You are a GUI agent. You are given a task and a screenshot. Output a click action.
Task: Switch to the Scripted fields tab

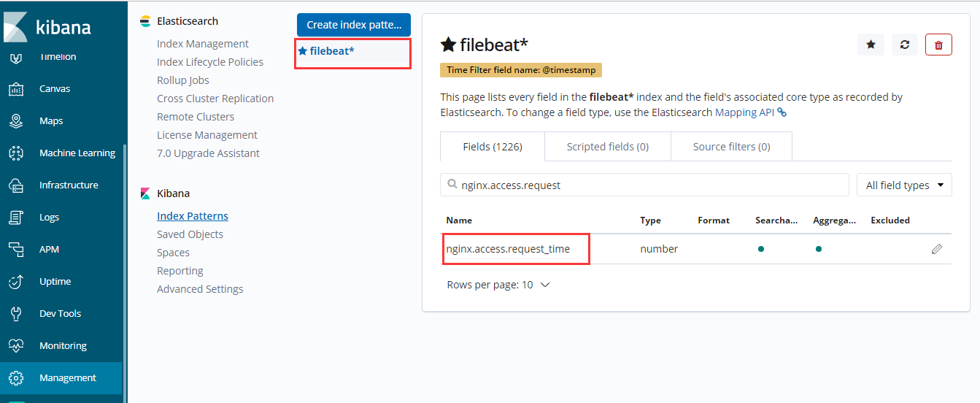pyautogui.click(x=608, y=147)
